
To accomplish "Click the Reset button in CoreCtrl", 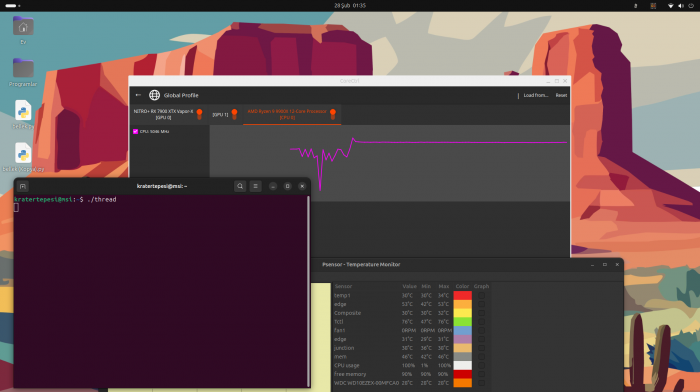I will (x=561, y=95).
